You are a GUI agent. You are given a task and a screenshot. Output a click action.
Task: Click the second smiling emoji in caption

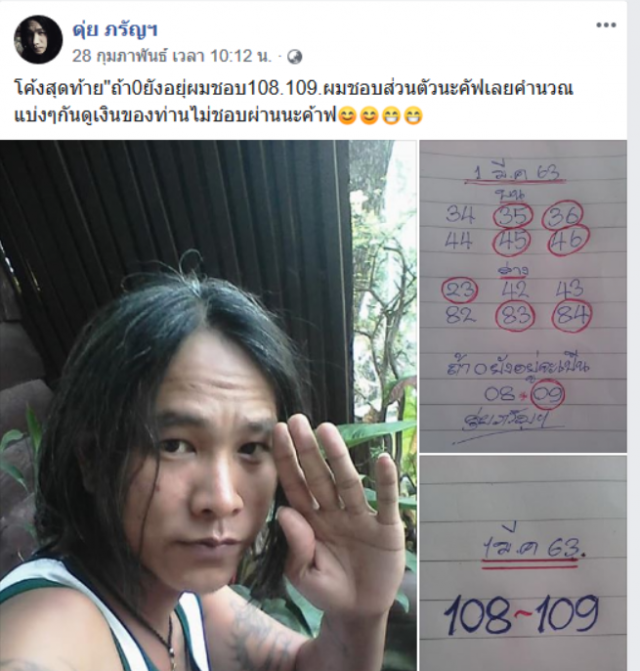pos(369,116)
